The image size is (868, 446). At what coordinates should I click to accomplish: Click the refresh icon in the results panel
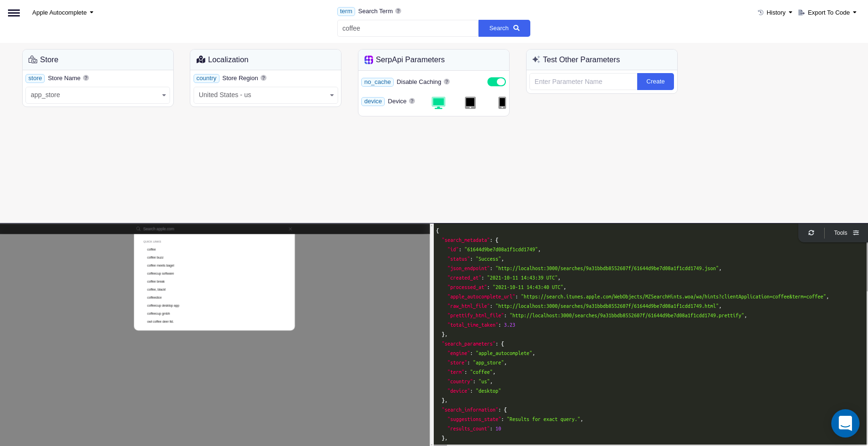point(811,232)
